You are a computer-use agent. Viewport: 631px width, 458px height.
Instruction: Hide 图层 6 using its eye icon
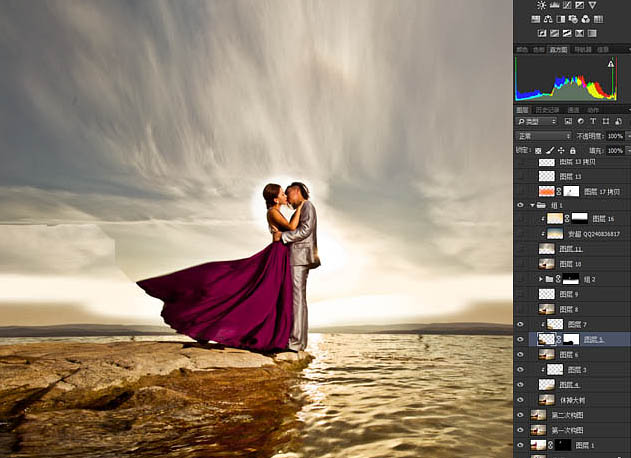[520, 355]
